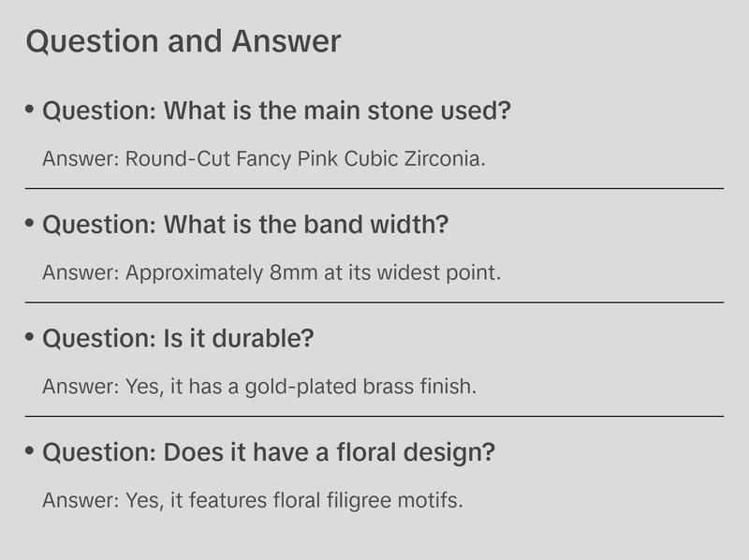Viewport: 749px width, 560px height.
Task: Click the bullet beside the main stone question
Action: tap(30, 110)
